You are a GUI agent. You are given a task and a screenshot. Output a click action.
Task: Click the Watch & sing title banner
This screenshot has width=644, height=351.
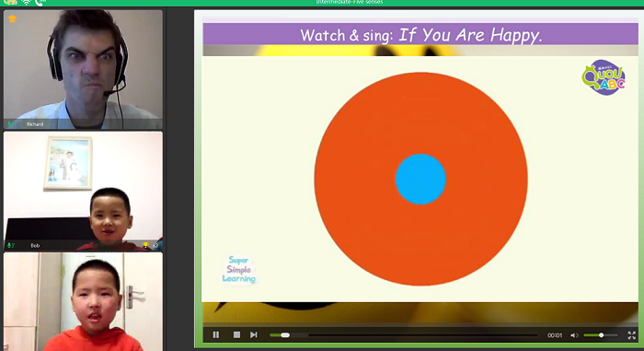[x=420, y=35]
